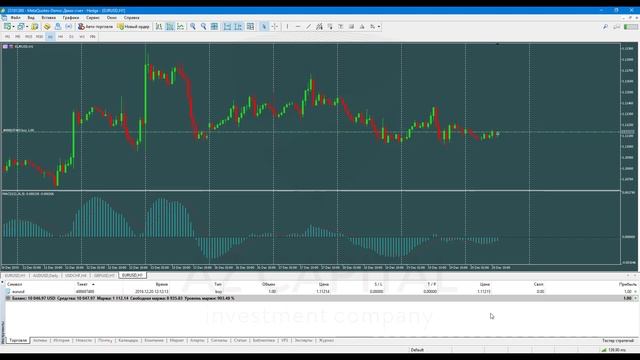The height and width of the screenshot is (360, 640).
Task: Open the История terminal tab
Action: [61, 340]
